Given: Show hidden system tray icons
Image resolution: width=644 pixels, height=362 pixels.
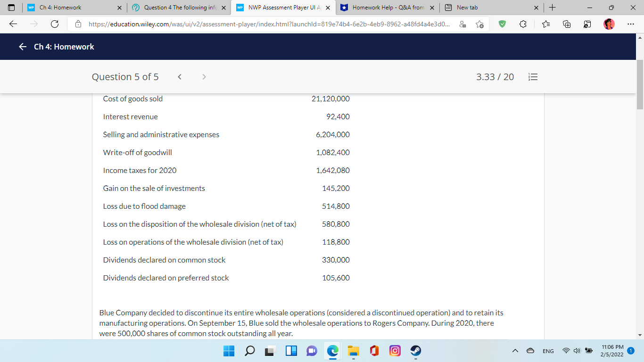Looking at the screenshot, I should [516, 351].
